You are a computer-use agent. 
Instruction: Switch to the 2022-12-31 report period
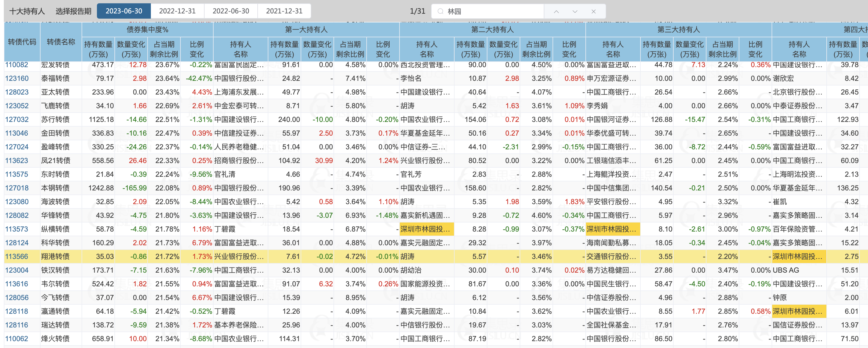177,11
